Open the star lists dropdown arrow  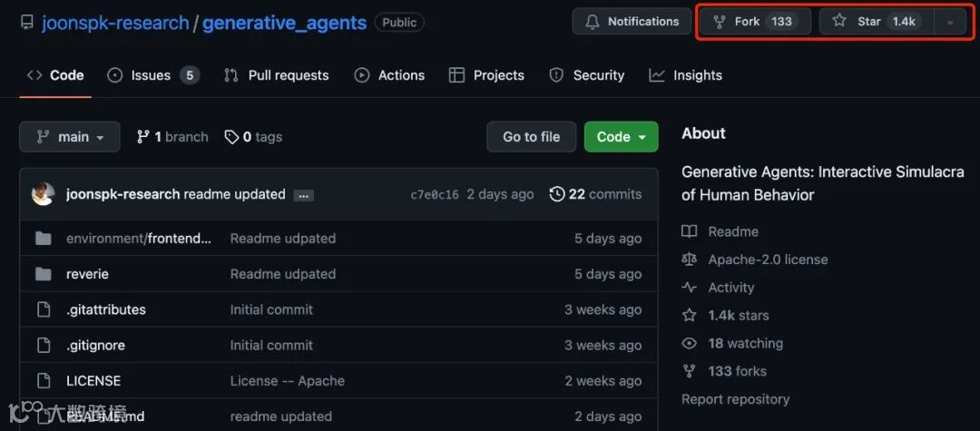click(x=950, y=22)
